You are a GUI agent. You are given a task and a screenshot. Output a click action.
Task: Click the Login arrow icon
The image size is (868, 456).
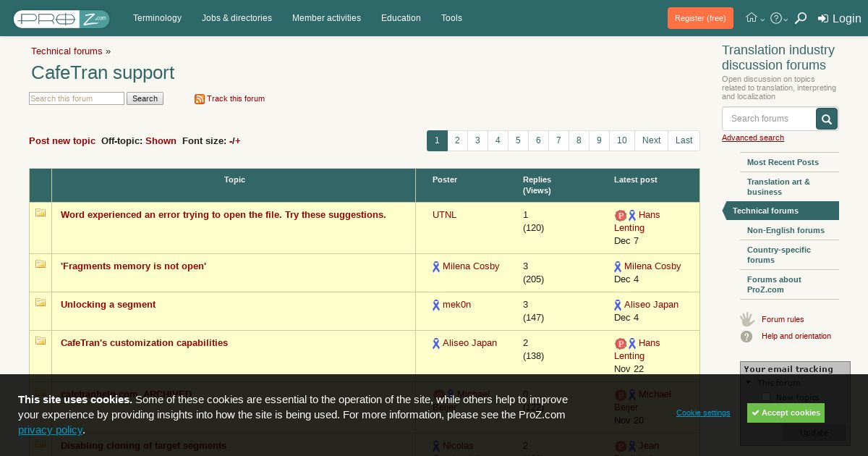[823, 19]
